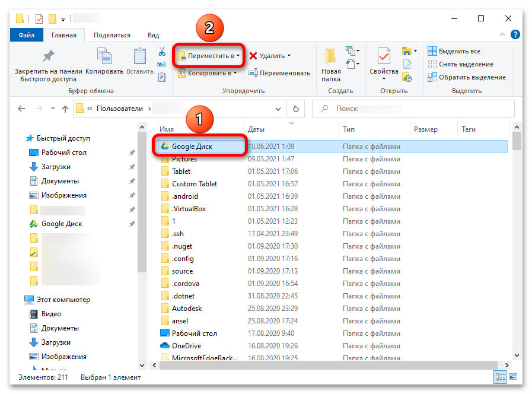Click the new folder icon in title bar
The width and height of the screenshot is (532, 394).
52,18
